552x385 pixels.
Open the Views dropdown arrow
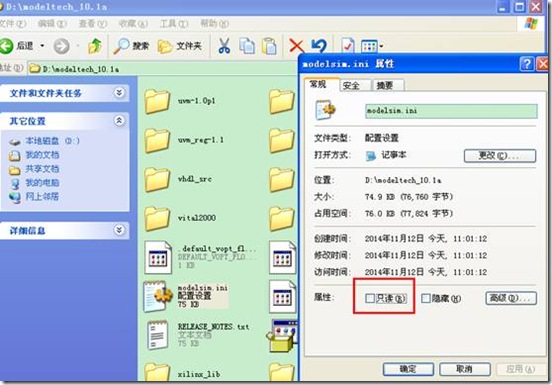tap(381, 46)
